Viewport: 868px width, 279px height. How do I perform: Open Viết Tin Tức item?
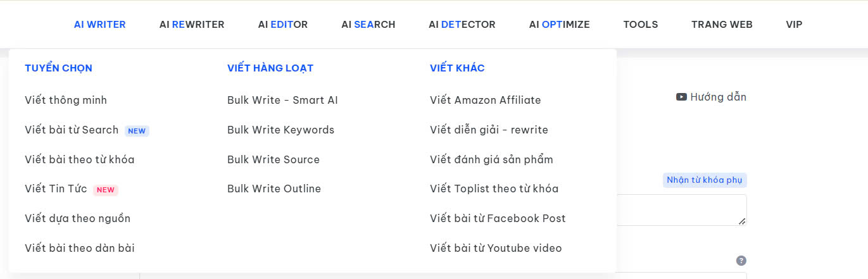click(x=56, y=189)
